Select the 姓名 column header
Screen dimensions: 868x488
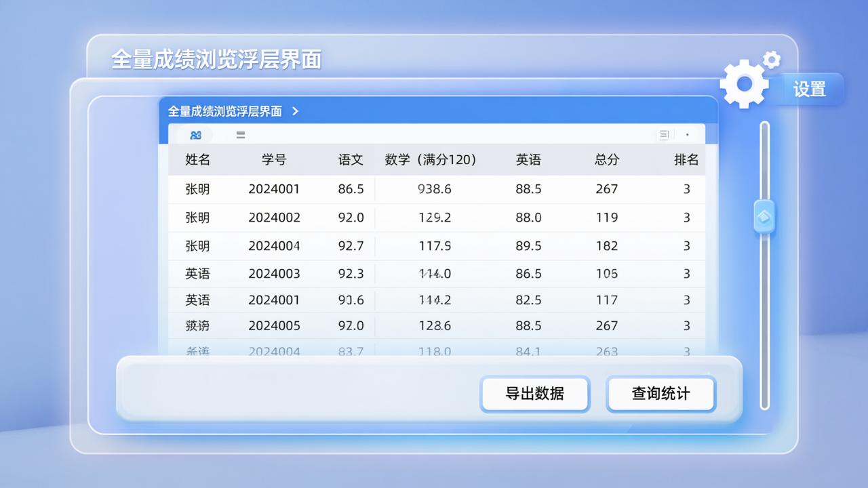[x=198, y=160]
